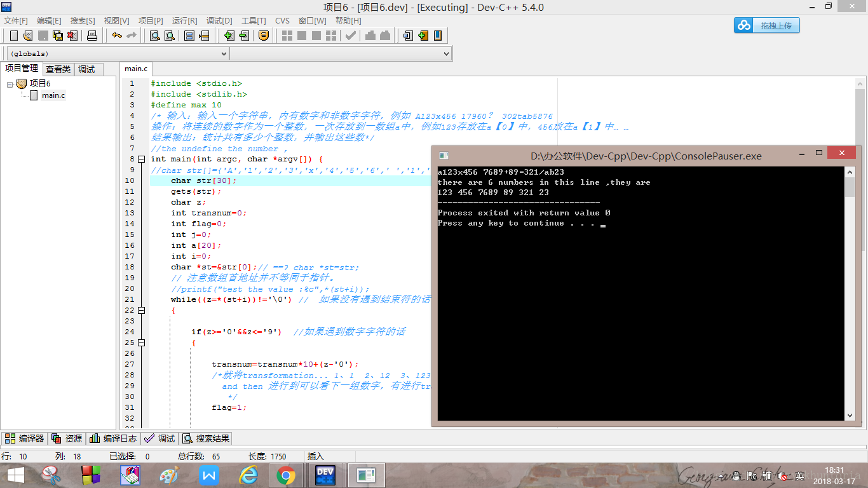Viewport: 868px width, 488px height.
Task: Collapse code fold at line 25
Action: click(x=142, y=343)
